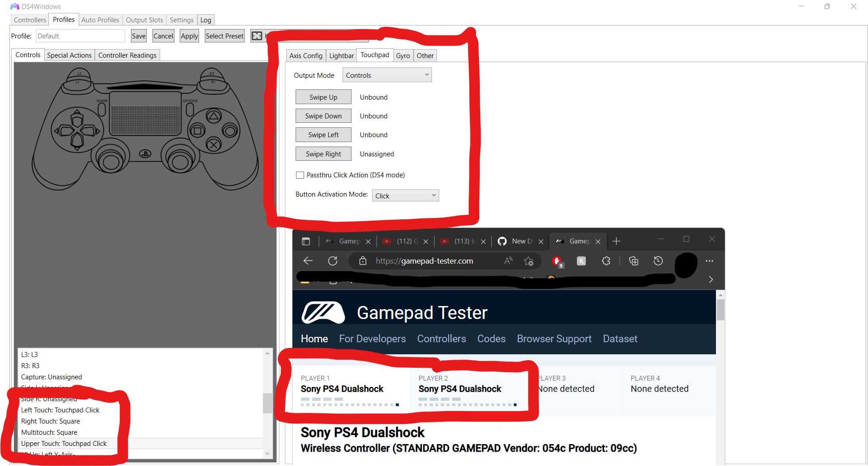
Task: Open the Dataset link
Action: point(620,339)
